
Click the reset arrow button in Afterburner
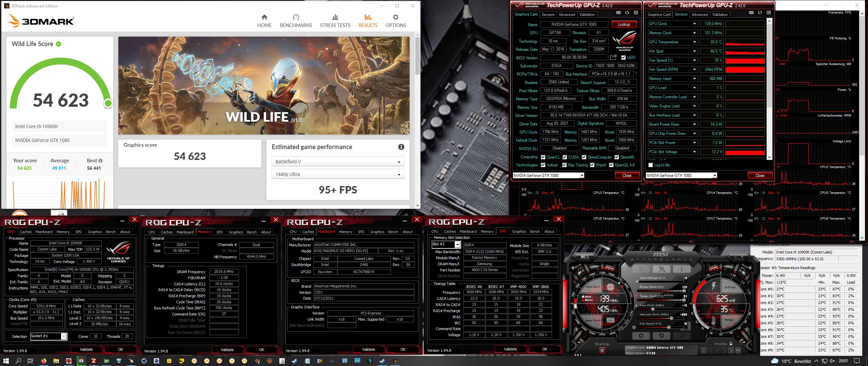tap(662, 336)
